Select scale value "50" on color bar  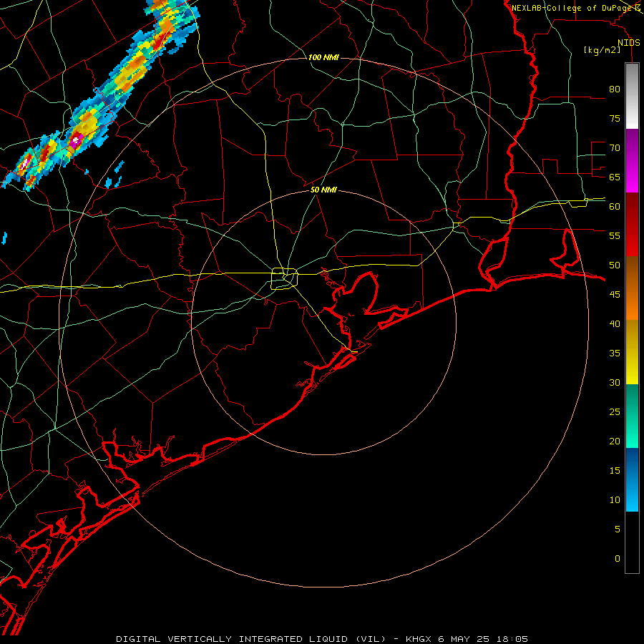pos(615,265)
